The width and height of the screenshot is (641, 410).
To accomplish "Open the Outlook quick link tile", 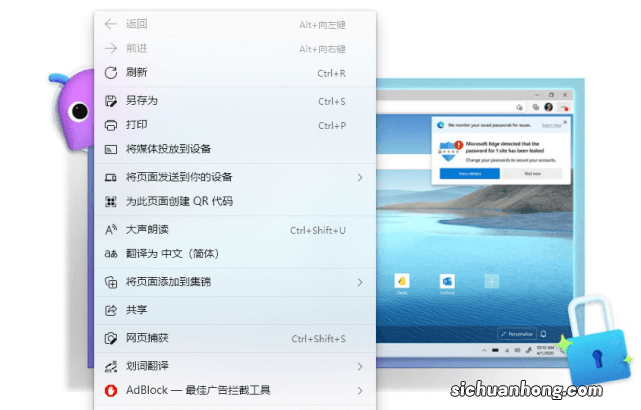I will pos(447,281).
